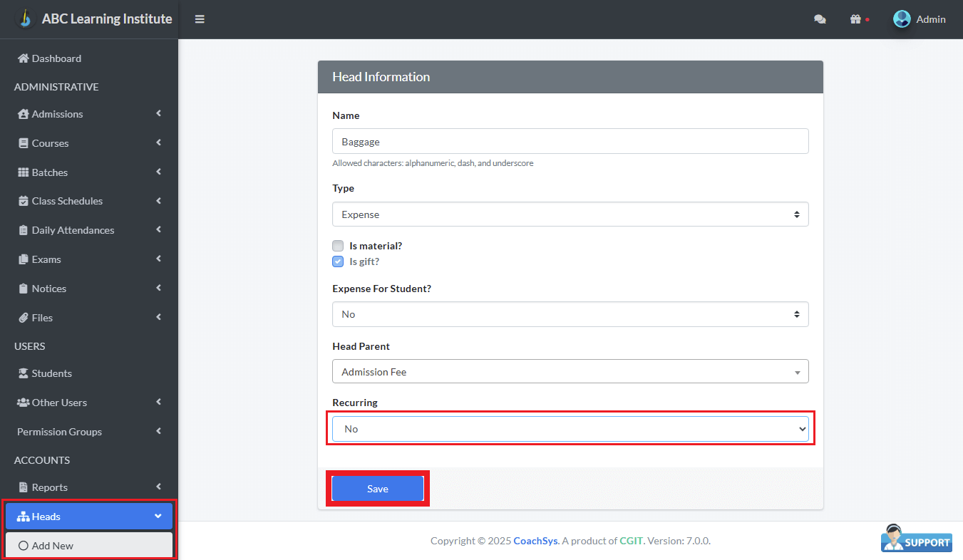Open the Recurring dropdown
The image size is (963, 560).
click(570, 429)
